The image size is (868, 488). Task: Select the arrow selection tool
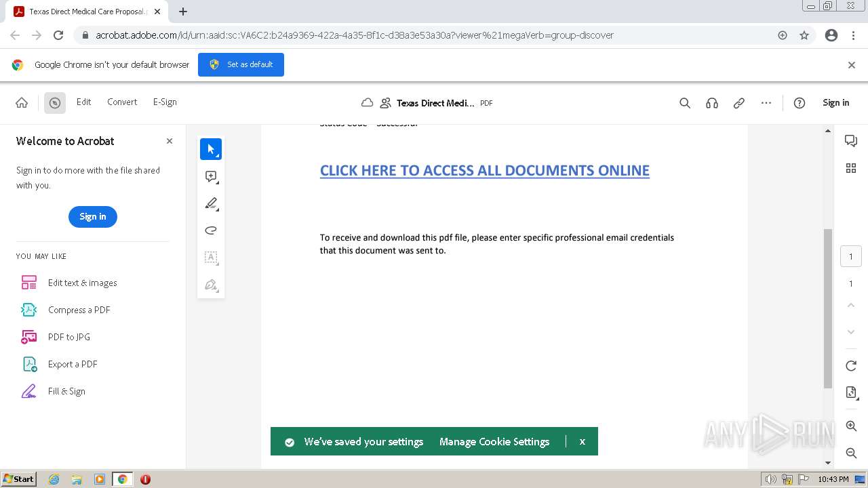211,149
